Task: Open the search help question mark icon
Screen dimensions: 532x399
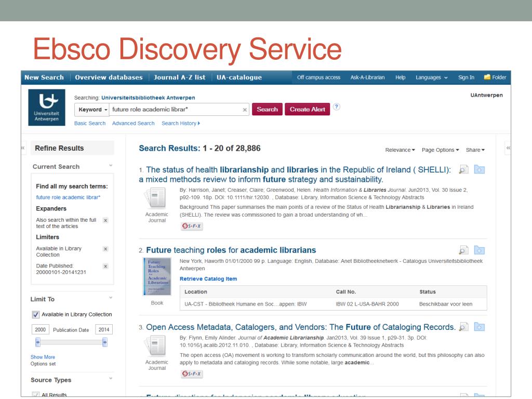Action: coord(336,107)
